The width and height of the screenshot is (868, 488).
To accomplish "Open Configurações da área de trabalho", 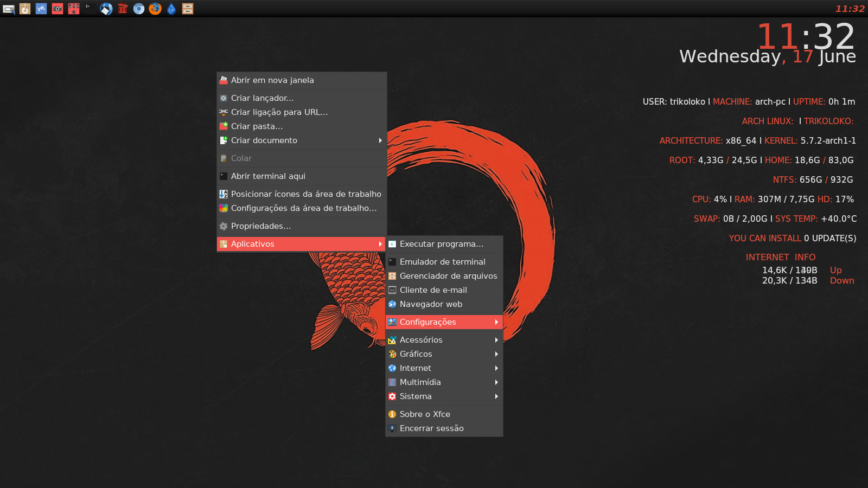I will (303, 208).
